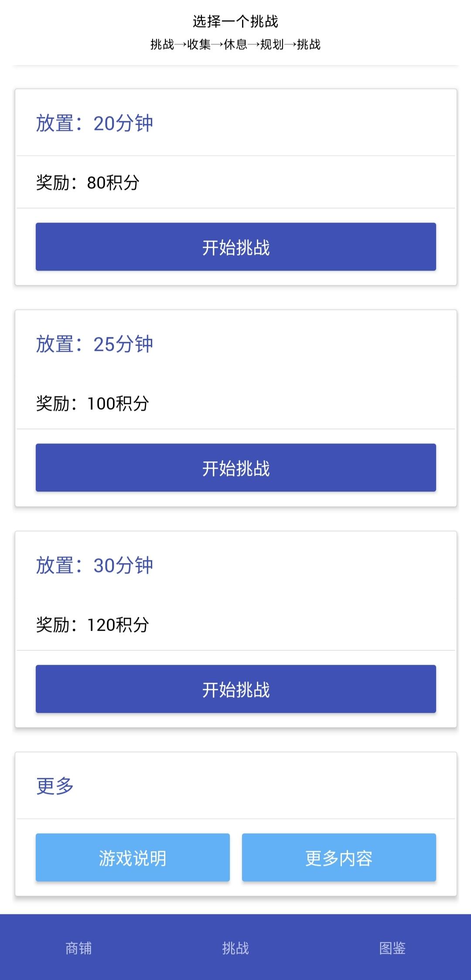Start the 25分钟 challenge

point(235,468)
